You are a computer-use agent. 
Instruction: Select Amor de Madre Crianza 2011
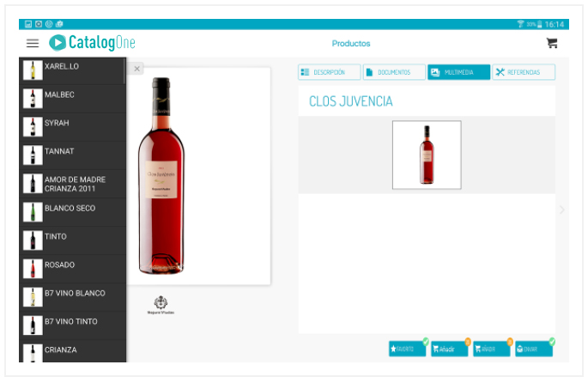(x=72, y=184)
